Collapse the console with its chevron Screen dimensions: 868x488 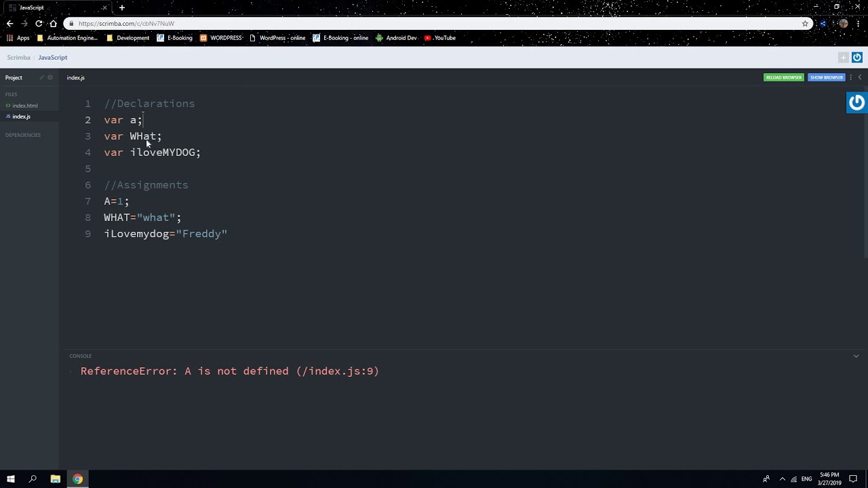point(856,356)
